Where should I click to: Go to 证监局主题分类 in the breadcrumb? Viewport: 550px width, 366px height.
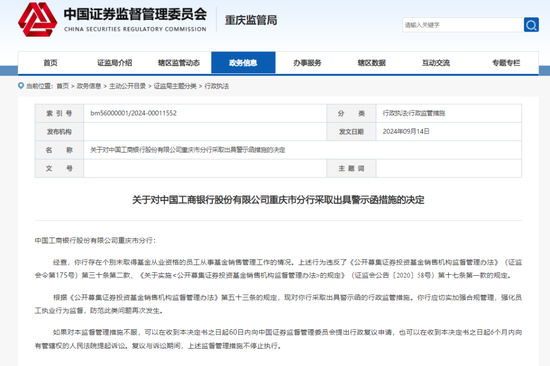(175, 86)
